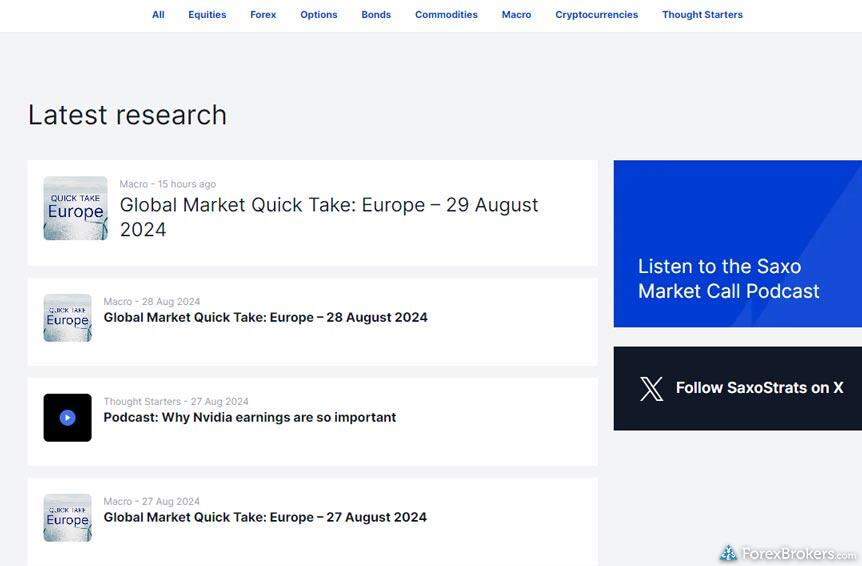The height and width of the screenshot is (566, 862).
Task: Click the podcast play icon thumbnail
Action: [x=67, y=418]
